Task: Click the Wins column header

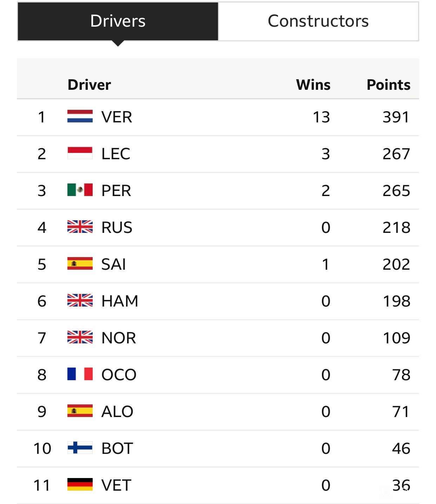Action: coord(313,85)
